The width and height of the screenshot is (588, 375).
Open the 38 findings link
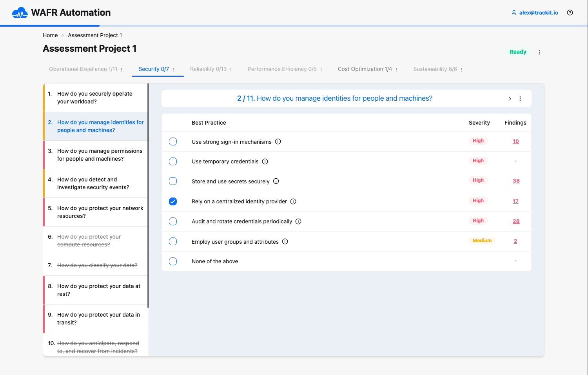tap(516, 181)
